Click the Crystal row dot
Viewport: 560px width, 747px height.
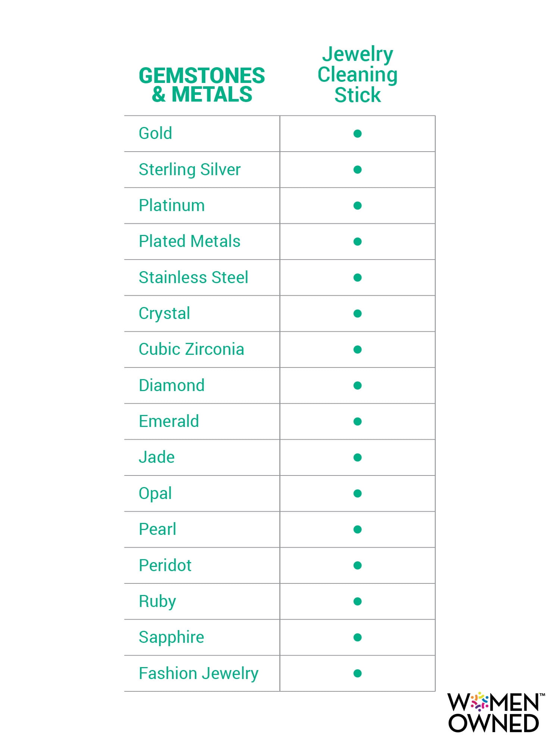357,313
